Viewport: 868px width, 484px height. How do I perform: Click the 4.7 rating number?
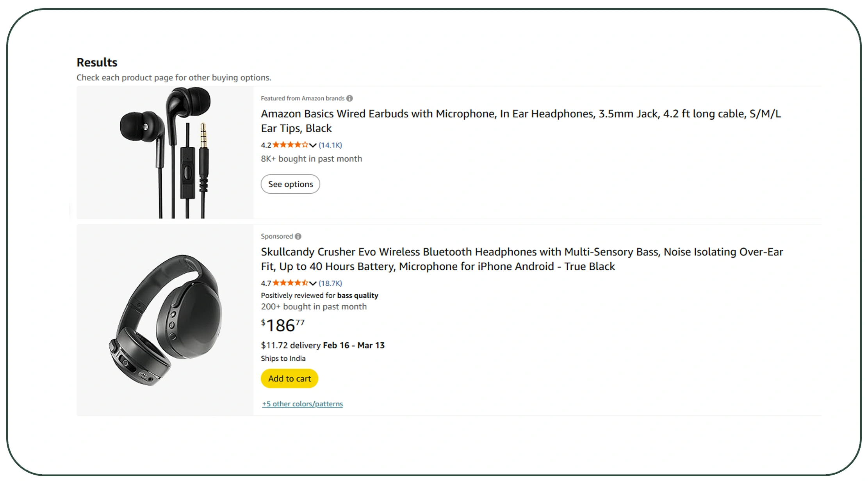click(x=266, y=283)
